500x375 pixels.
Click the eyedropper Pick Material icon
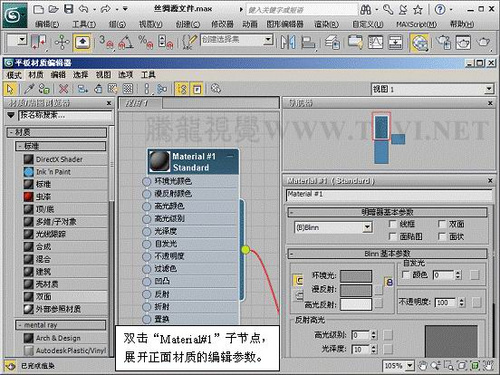point(29,89)
